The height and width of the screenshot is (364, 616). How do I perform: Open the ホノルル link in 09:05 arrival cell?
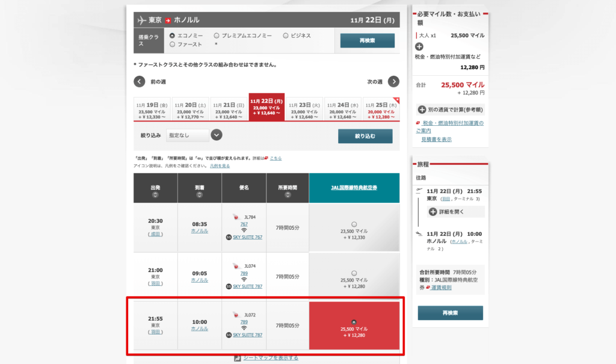click(200, 280)
